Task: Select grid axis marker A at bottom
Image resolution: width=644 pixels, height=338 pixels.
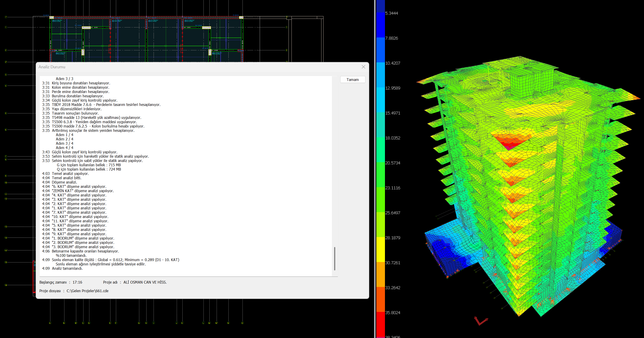Action: [50, 323]
